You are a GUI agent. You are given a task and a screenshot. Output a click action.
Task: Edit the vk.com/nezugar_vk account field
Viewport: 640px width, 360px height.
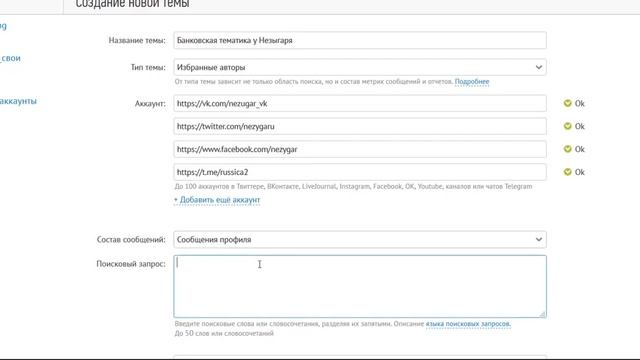click(x=360, y=104)
